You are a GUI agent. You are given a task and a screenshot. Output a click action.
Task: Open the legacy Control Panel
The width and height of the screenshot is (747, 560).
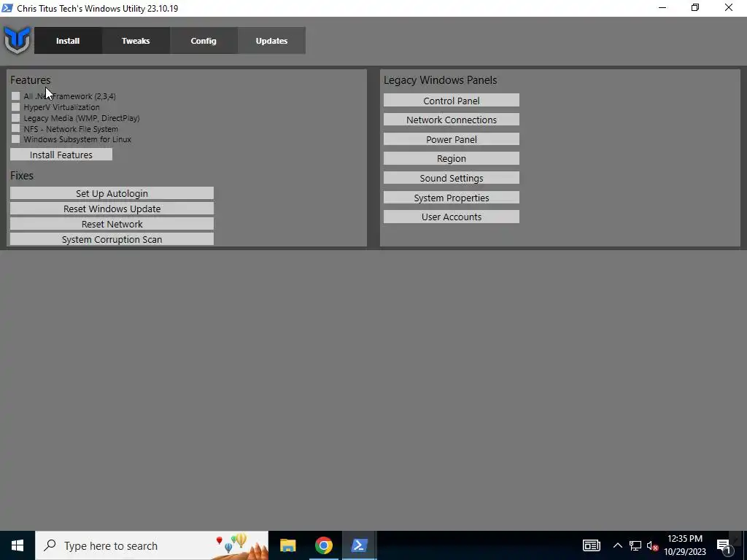pos(451,101)
